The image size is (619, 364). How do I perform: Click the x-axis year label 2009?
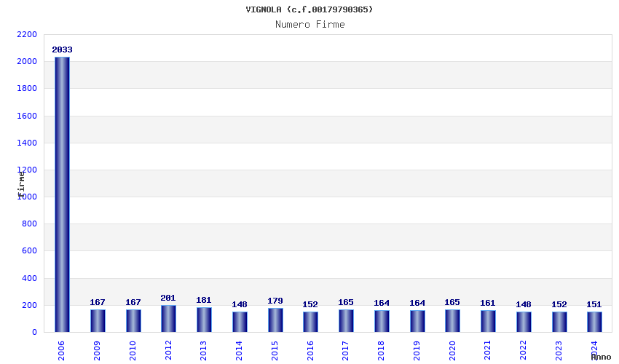tap(97, 351)
